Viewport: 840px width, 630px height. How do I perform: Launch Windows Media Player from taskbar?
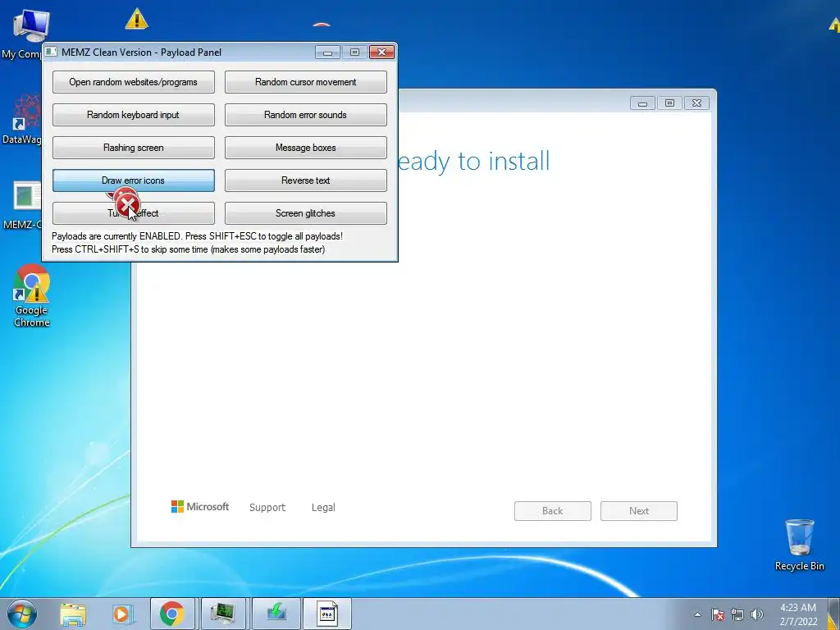(x=122, y=614)
